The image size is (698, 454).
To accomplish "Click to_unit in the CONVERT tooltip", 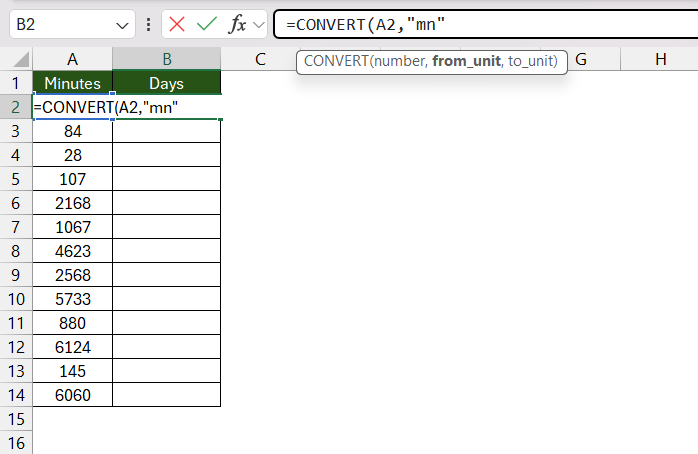I will click(x=532, y=61).
